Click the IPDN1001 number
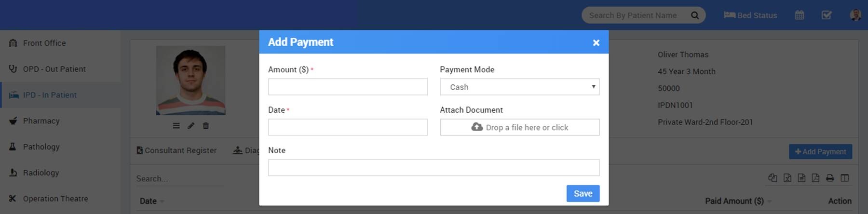Viewport: 868px width, 214px height. (x=675, y=105)
